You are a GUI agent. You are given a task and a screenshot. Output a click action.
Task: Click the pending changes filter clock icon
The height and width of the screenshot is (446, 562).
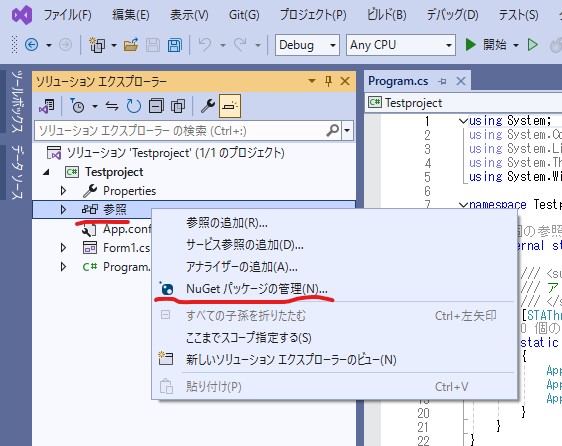(x=77, y=106)
